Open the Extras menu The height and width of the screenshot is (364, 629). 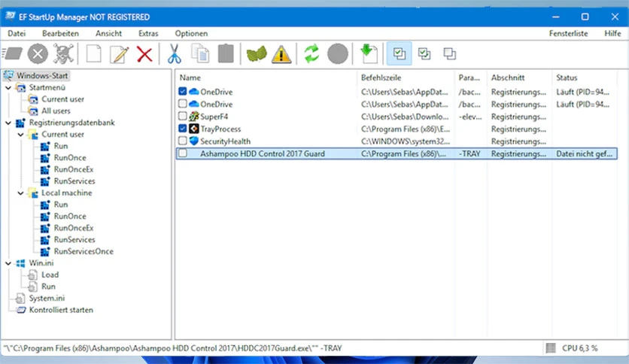tap(148, 33)
